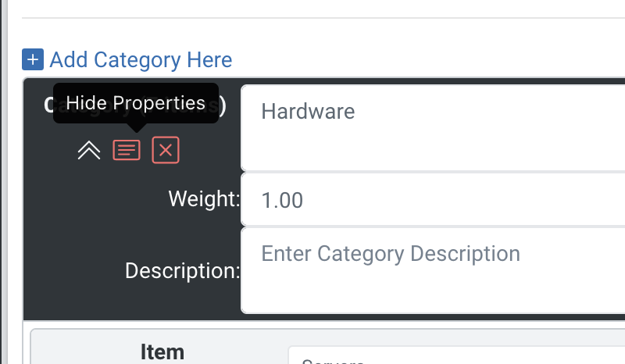Click the horizontal divider line at top
This screenshot has width=625, height=364.
click(323, 17)
